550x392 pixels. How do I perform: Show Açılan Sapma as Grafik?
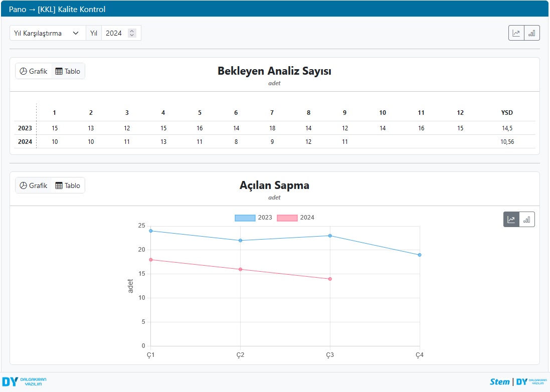click(x=34, y=185)
